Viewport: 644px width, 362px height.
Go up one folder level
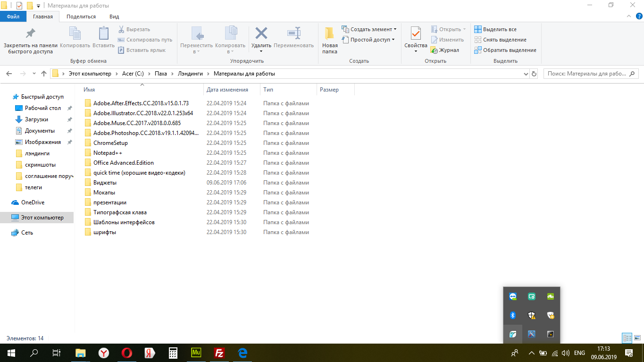44,74
